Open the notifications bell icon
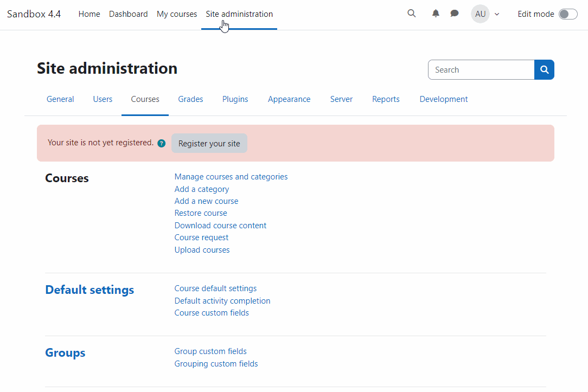The height and width of the screenshot is (392, 588). [x=436, y=14]
